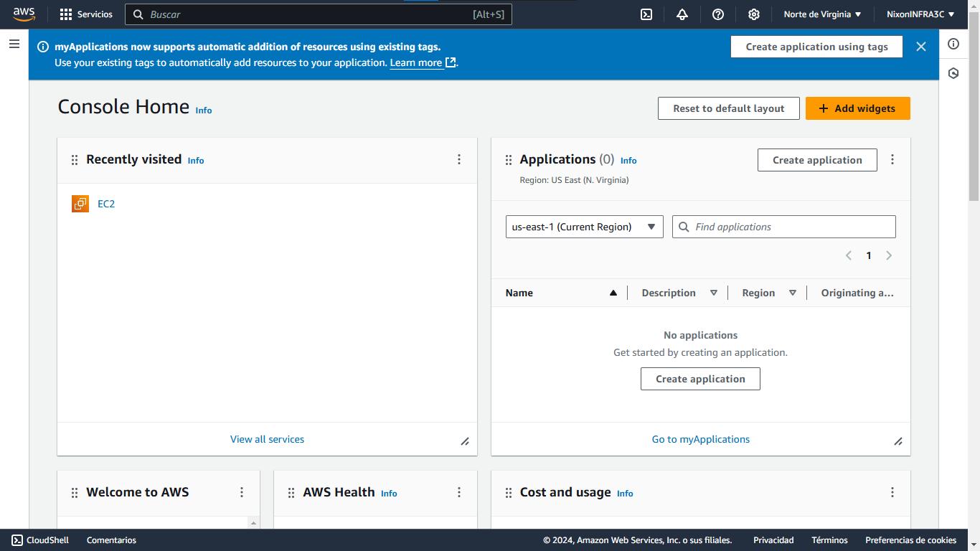Open Preferencias de cookies footer link
The height and width of the screenshot is (551, 980).
click(910, 540)
